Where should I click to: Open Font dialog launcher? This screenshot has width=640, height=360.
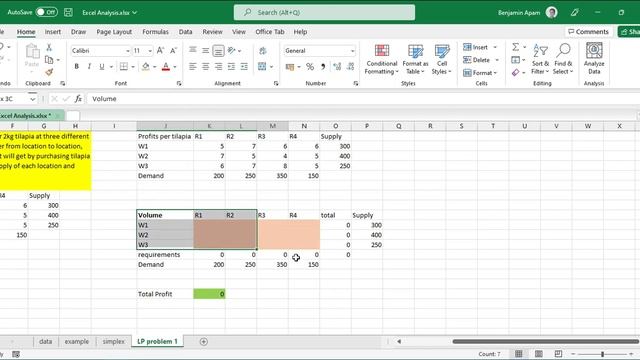point(179,83)
